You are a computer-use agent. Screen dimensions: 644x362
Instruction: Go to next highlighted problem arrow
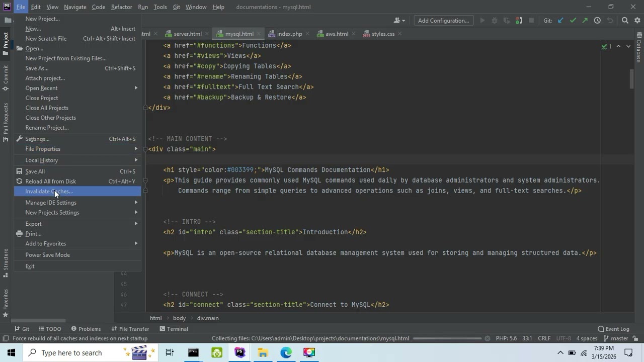pyautogui.click(x=628, y=46)
